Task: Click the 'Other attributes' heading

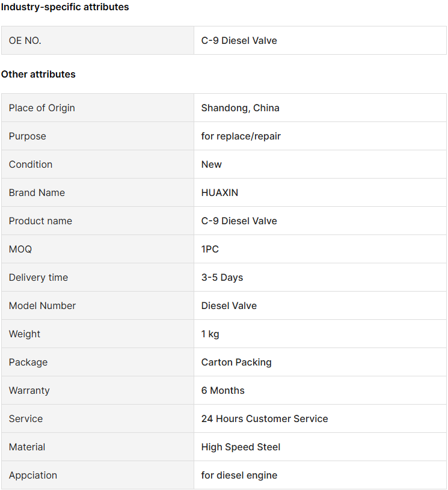Action: 38,75
